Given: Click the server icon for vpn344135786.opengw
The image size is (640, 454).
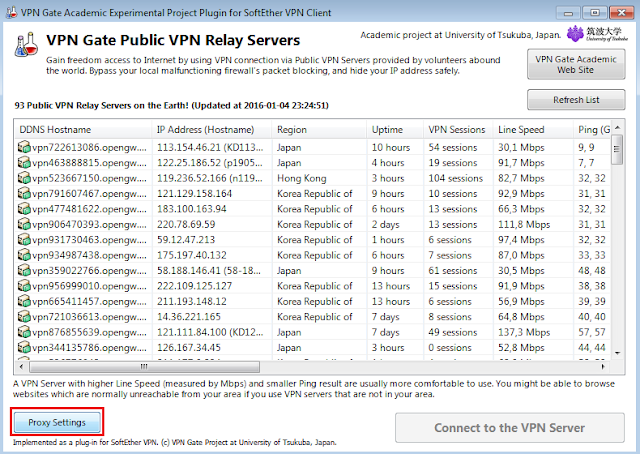Looking at the screenshot, I should point(24,347).
